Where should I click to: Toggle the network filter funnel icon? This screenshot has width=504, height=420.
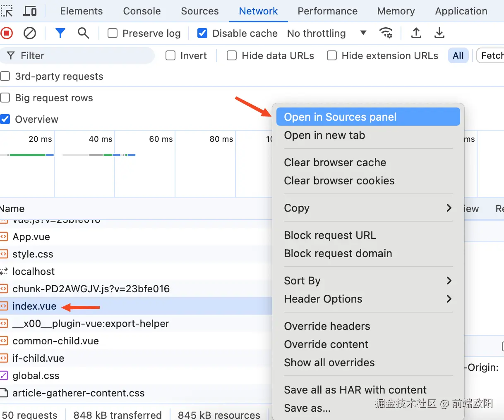[60, 33]
